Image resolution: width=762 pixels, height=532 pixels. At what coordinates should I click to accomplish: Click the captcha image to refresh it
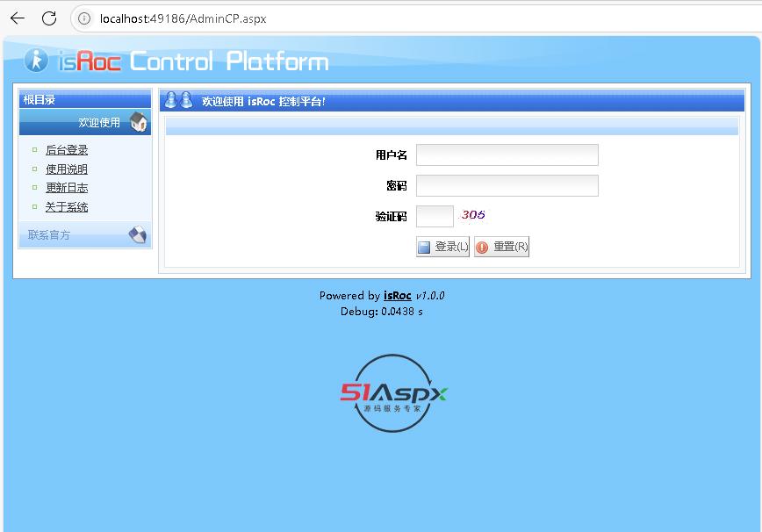tap(473, 215)
